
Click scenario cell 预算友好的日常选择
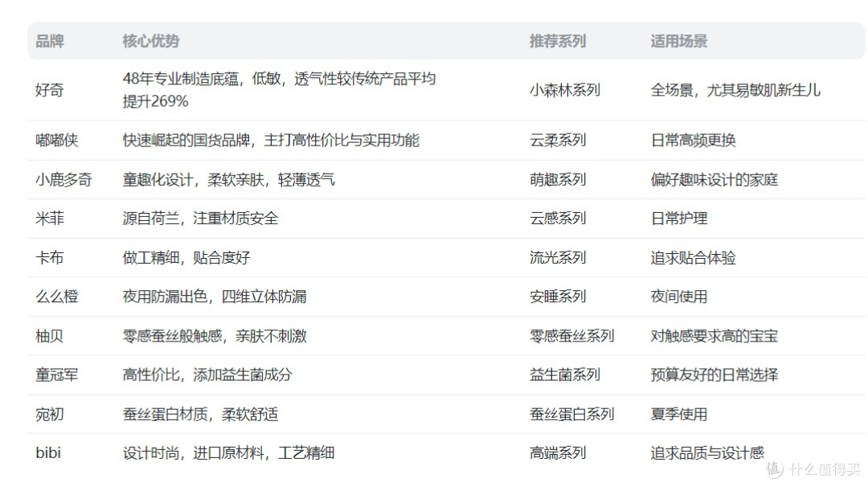point(714,374)
